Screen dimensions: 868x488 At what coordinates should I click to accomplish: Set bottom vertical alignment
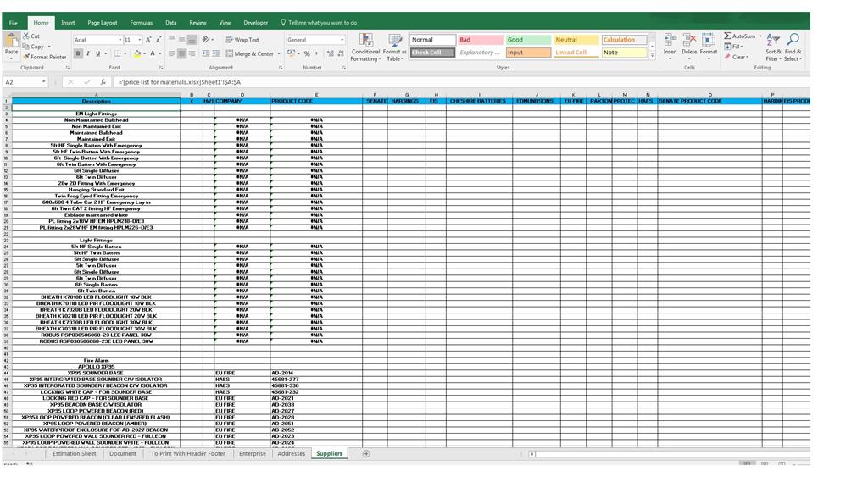pos(192,39)
